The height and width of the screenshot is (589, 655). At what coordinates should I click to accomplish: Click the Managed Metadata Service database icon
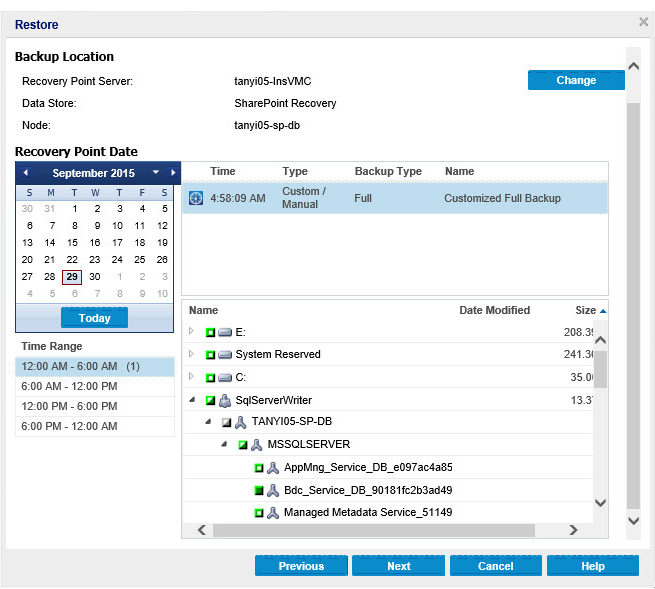pos(273,513)
